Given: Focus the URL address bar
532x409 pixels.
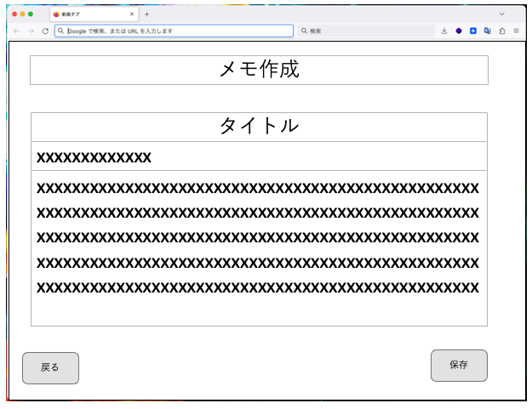Looking at the screenshot, I should (x=174, y=31).
